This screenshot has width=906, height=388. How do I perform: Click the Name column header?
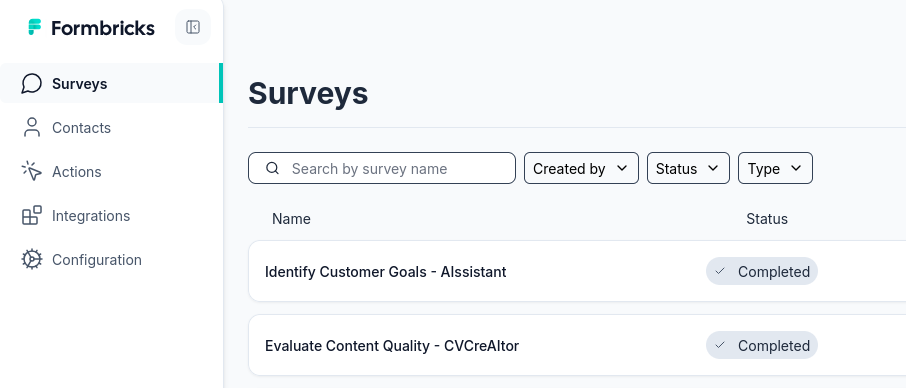click(x=291, y=219)
